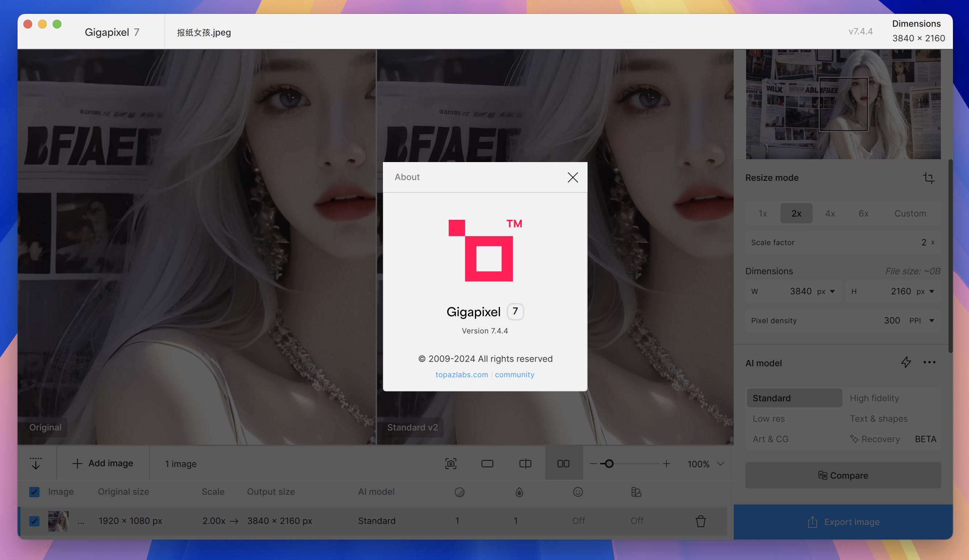Click the Original label on left preview
The height and width of the screenshot is (560, 969).
tap(45, 427)
